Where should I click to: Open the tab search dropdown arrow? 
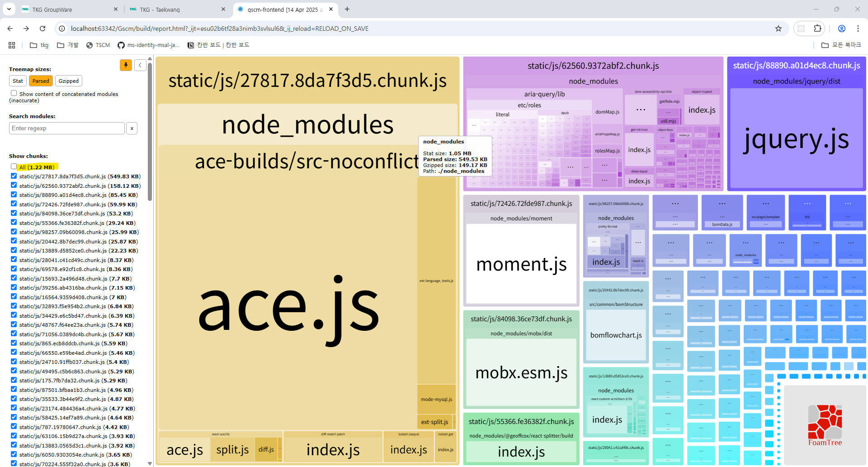point(9,9)
